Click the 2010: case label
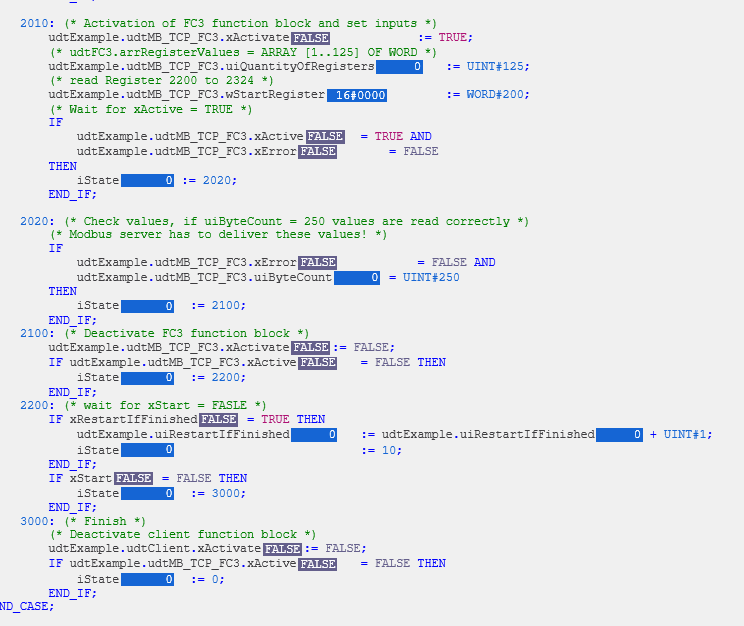Viewport: 744px width, 626px height. [x=37, y=23]
